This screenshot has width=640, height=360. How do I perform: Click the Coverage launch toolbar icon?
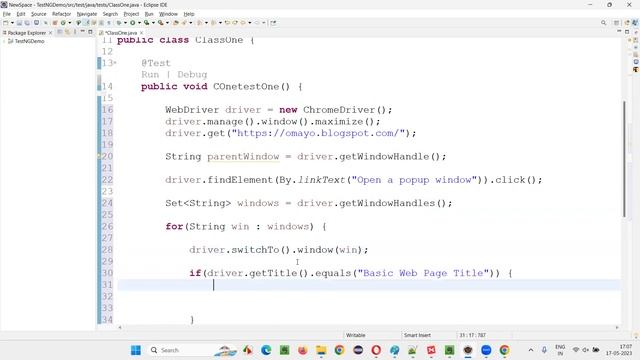(x=147, y=23)
